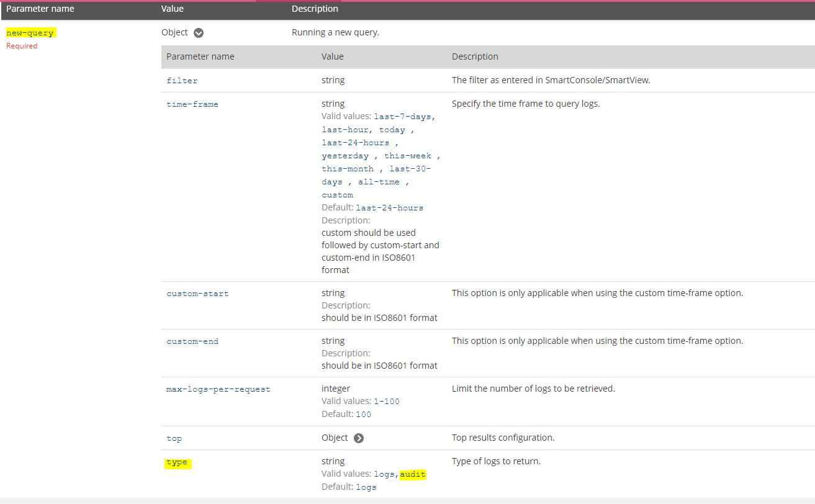Click the top parameter name
Viewport: 815px width, 504px height.
(x=174, y=438)
